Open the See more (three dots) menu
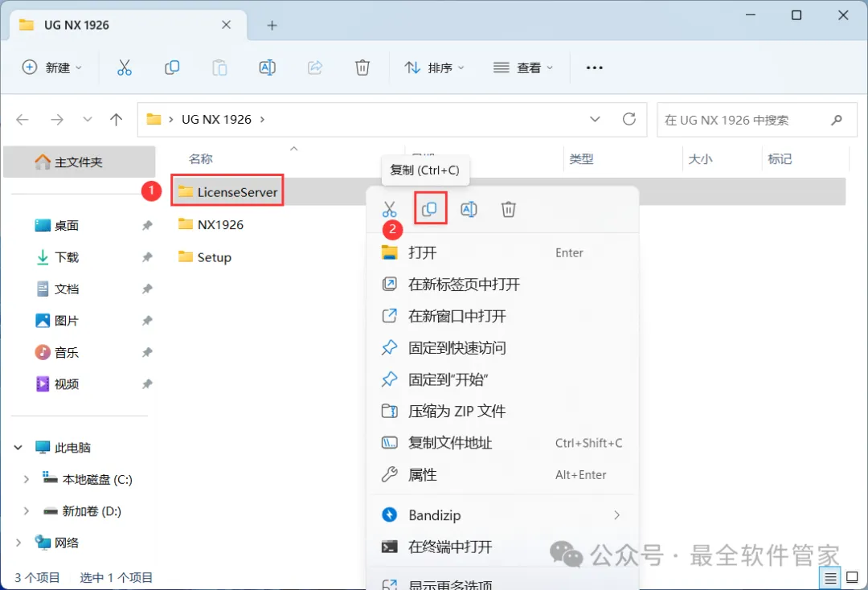Screen dimensions: 868x590 pos(594,68)
